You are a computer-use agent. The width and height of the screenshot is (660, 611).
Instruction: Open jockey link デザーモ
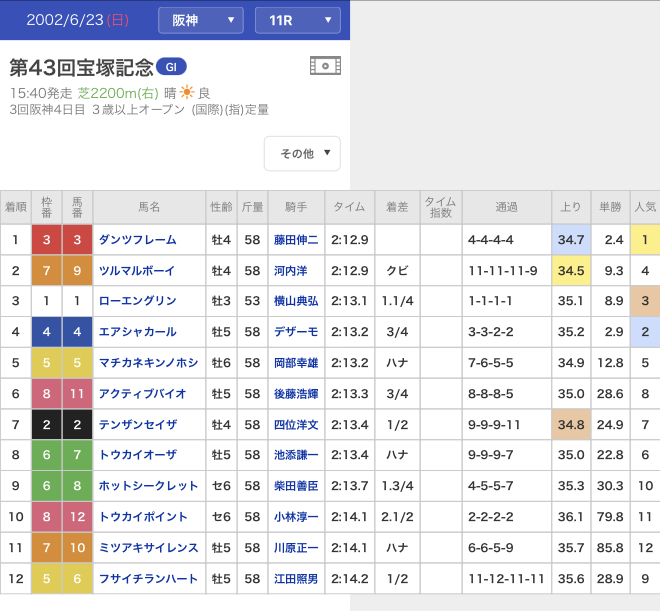point(296,332)
